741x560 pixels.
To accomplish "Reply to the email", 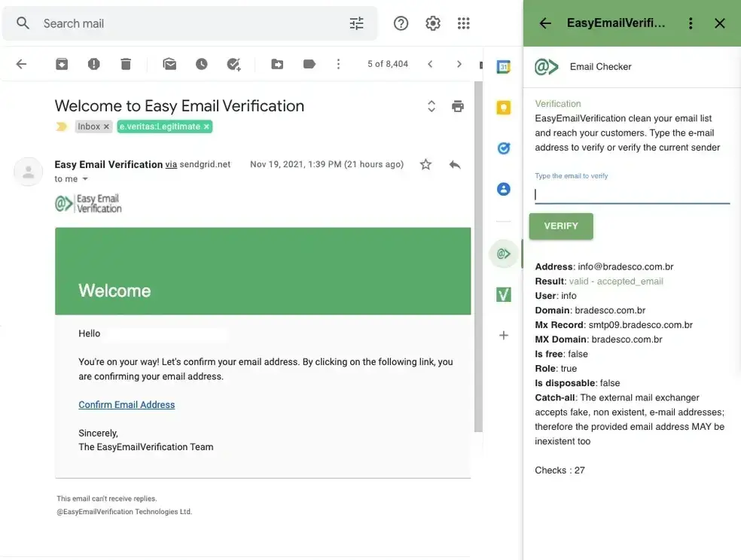I will pos(455,164).
